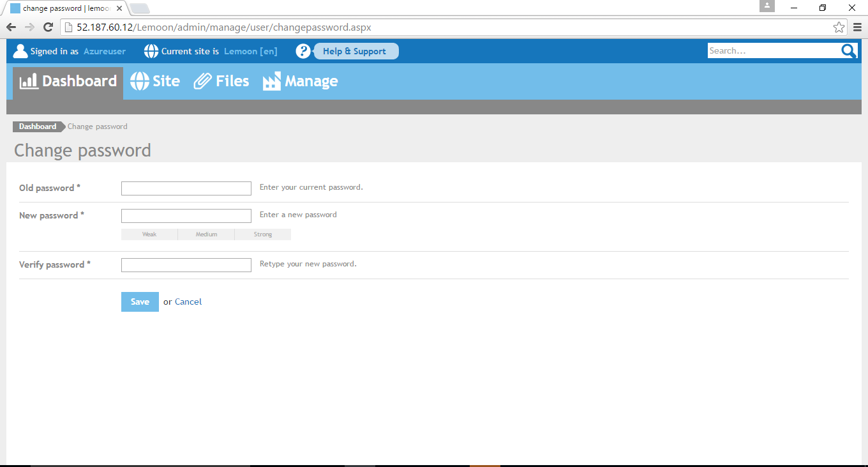Open the Chrome hamburger menu
This screenshot has height=467, width=868.
coord(857,27)
